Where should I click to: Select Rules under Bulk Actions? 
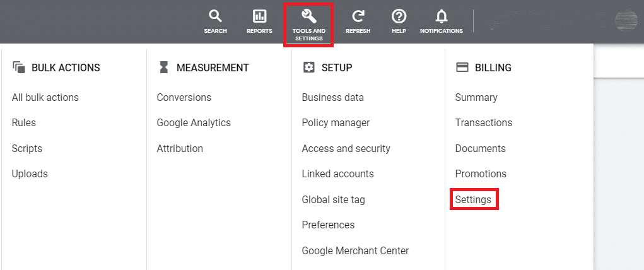pyautogui.click(x=24, y=123)
